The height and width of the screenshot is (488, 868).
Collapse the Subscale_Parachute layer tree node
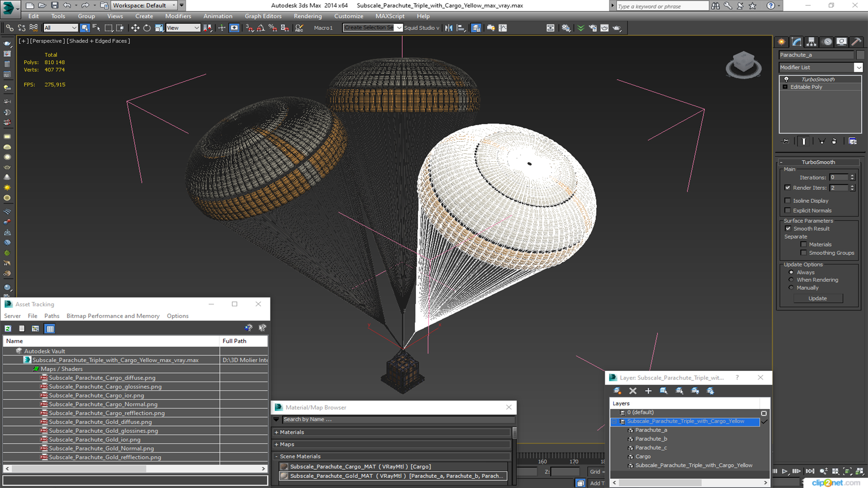coord(614,421)
